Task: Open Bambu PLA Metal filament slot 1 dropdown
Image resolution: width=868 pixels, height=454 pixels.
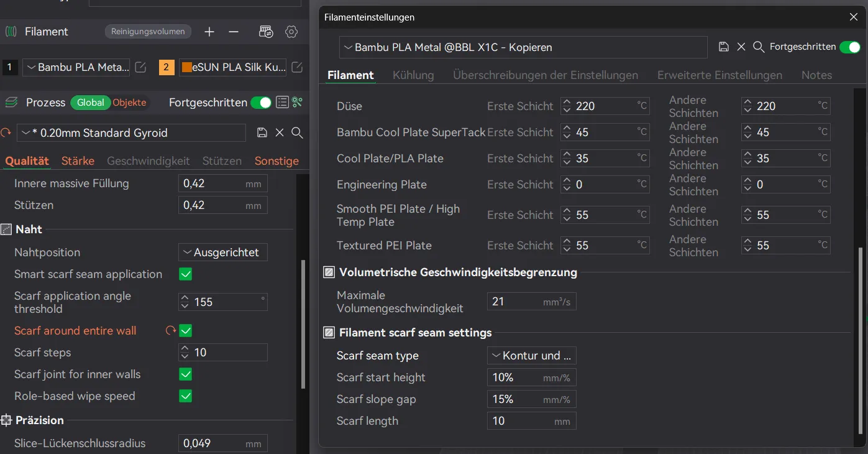Action: click(76, 67)
